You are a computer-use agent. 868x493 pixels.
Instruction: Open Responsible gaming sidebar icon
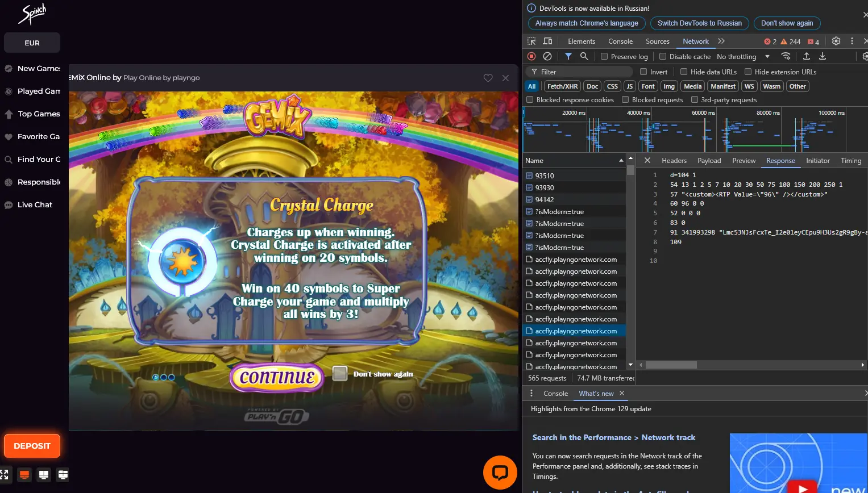[9, 182]
